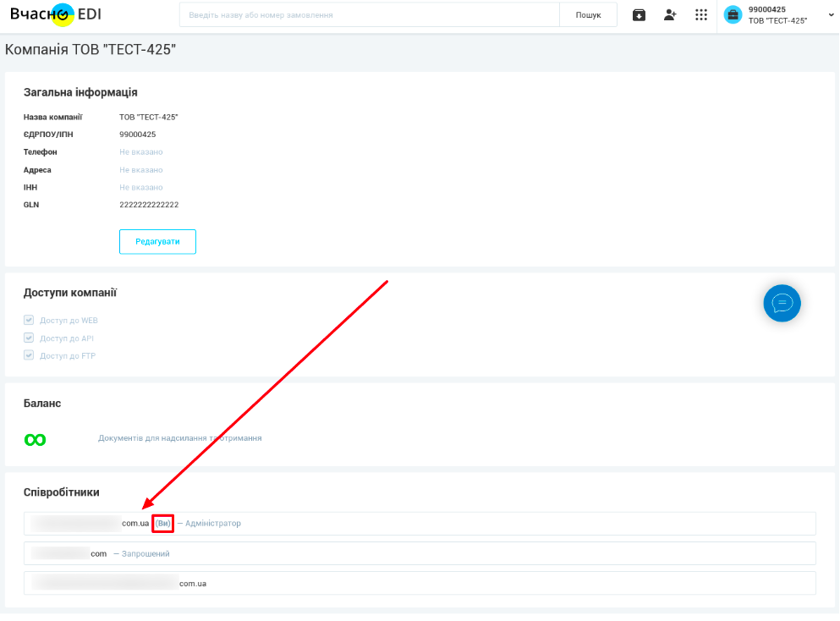Toggle the Доступ до WEB checkbox
Viewport: 840px width, 621px height.
click(29, 321)
